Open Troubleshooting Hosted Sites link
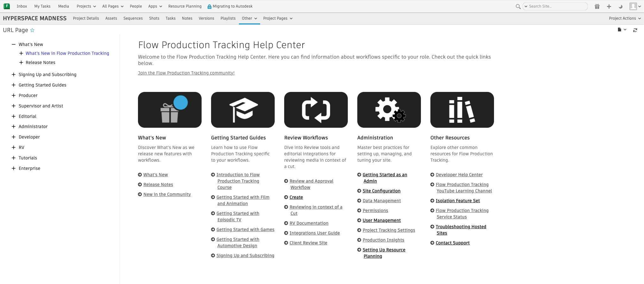Image resolution: width=644 pixels, height=284 pixels. (461, 230)
